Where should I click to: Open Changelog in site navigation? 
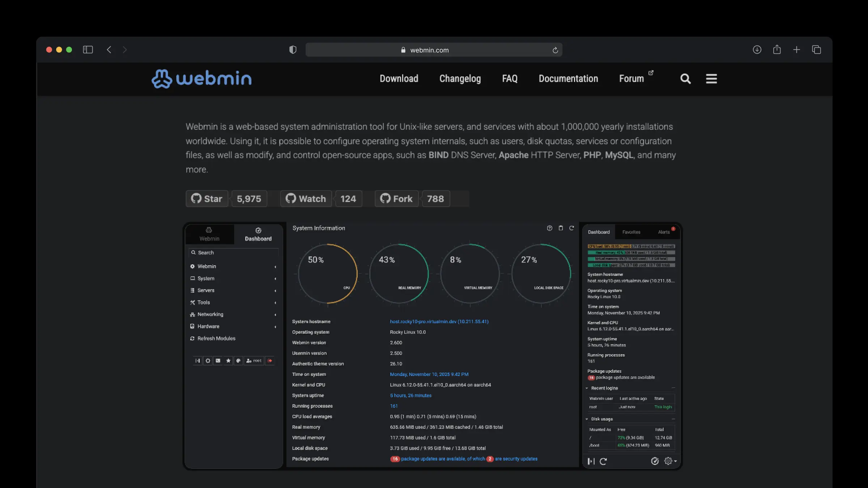click(460, 79)
